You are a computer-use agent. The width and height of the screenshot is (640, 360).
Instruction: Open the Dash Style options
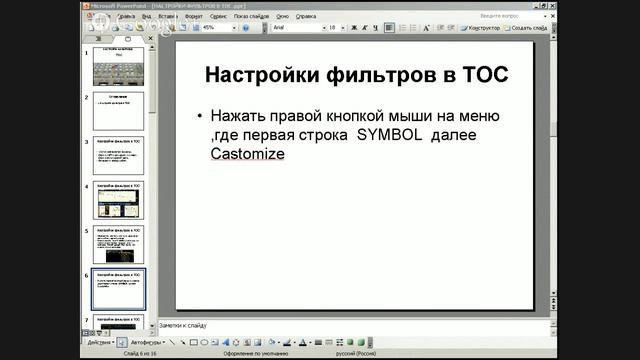329,342
